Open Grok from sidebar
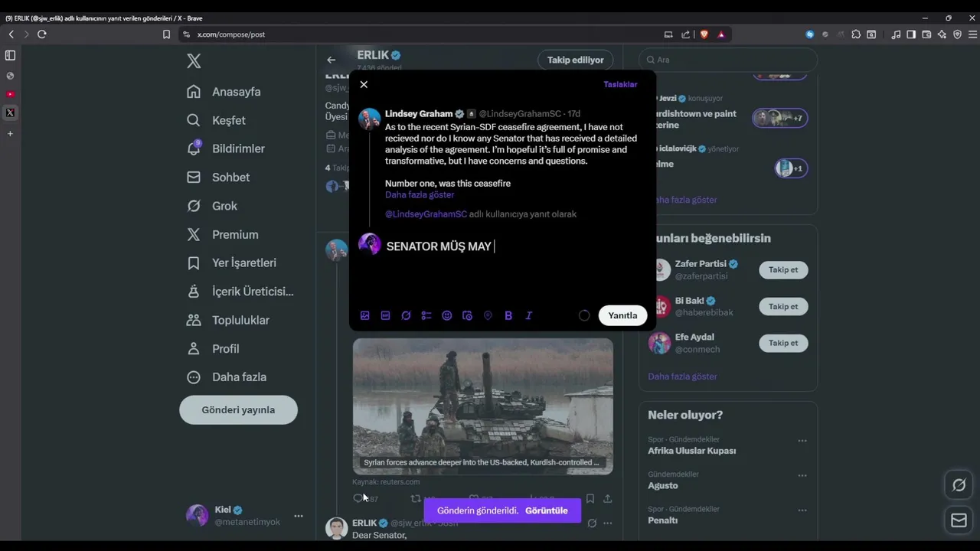The image size is (980, 551). pyautogui.click(x=212, y=206)
